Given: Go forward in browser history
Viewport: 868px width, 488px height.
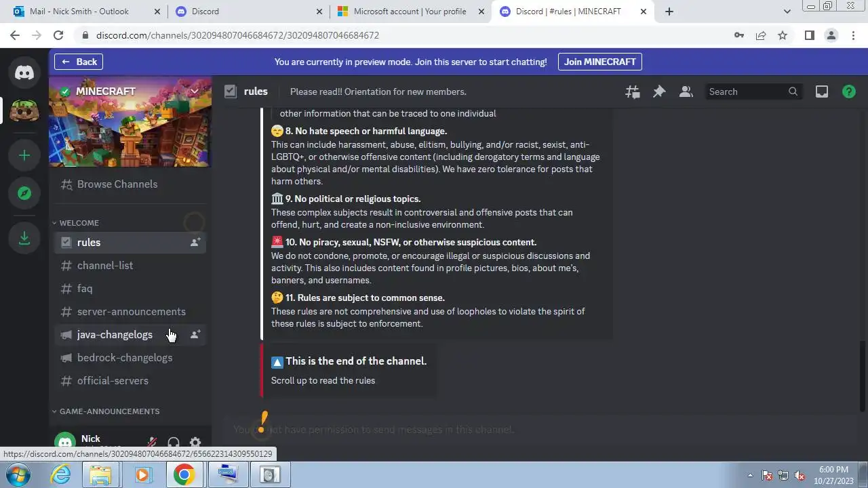Looking at the screenshot, I should click(37, 35).
